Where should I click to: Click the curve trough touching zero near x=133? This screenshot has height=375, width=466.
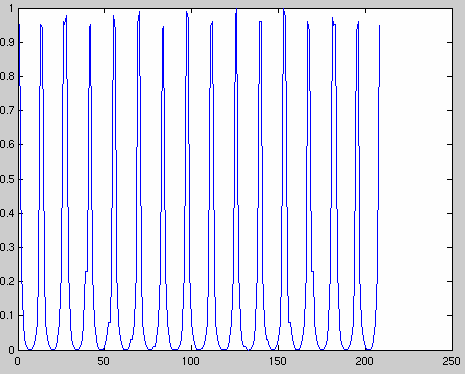248,349
